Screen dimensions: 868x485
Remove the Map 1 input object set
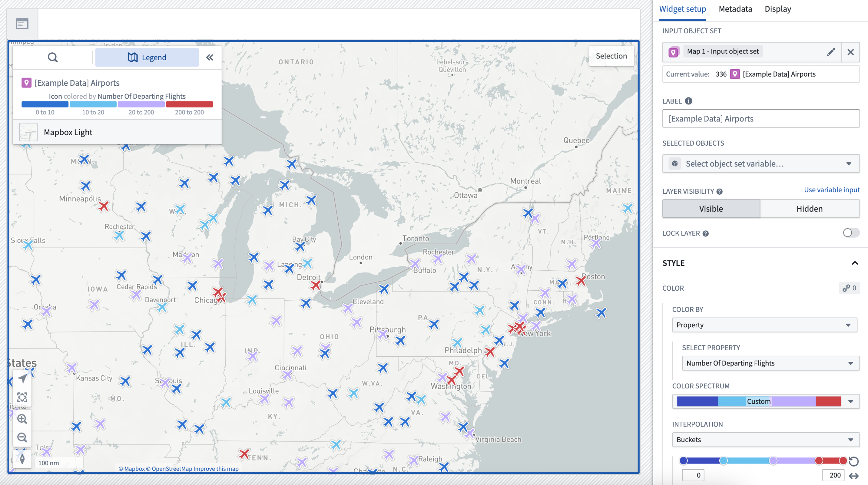tap(851, 52)
